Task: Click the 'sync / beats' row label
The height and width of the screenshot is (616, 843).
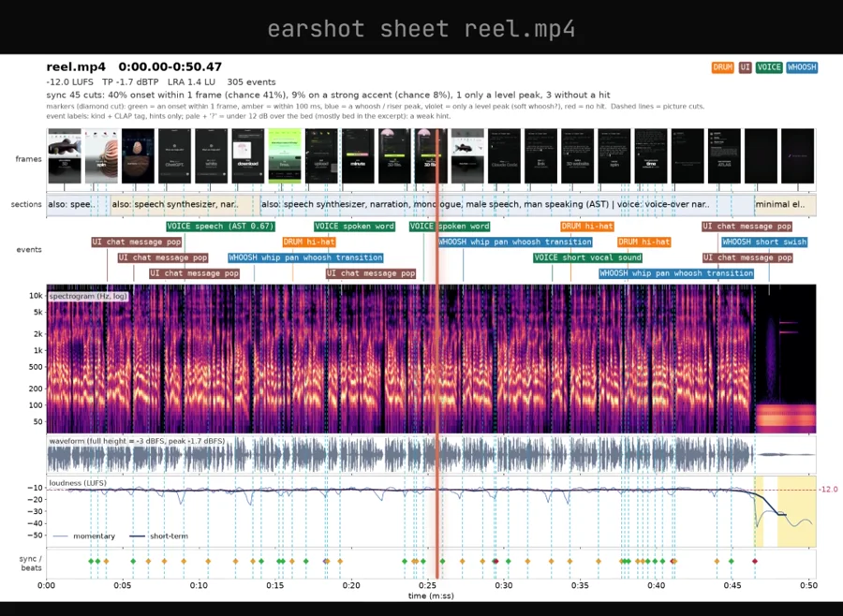Action: (31, 564)
